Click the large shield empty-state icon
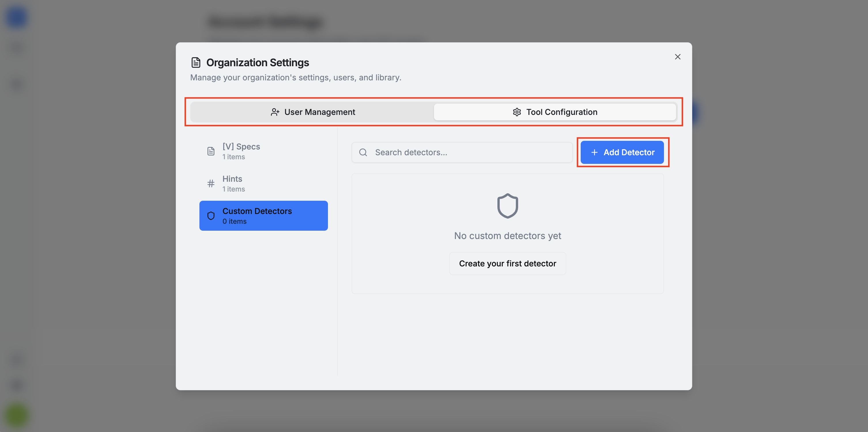The width and height of the screenshot is (868, 432). pos(507,206)
